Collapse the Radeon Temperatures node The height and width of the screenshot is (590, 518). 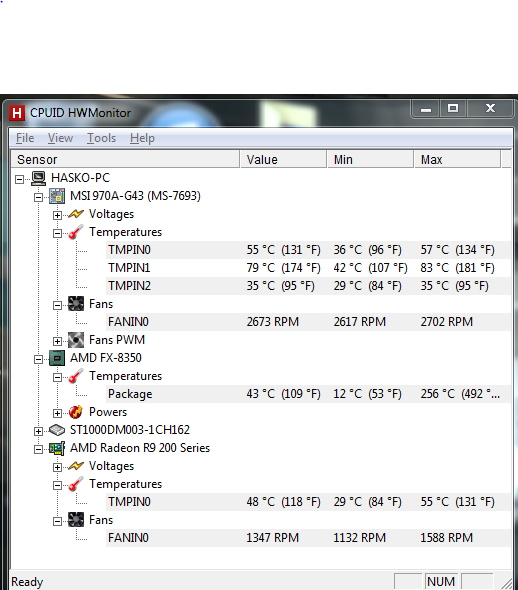click(x=57, y=485)
